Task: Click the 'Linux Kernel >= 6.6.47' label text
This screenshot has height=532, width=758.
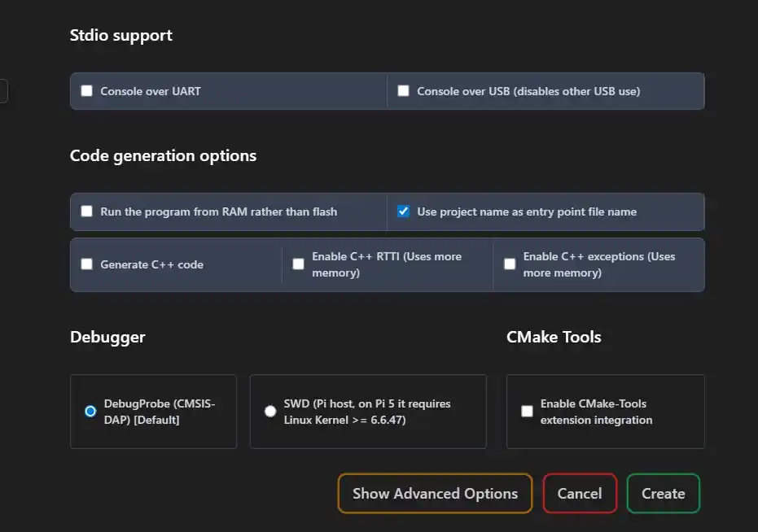Action: (345, 421)
